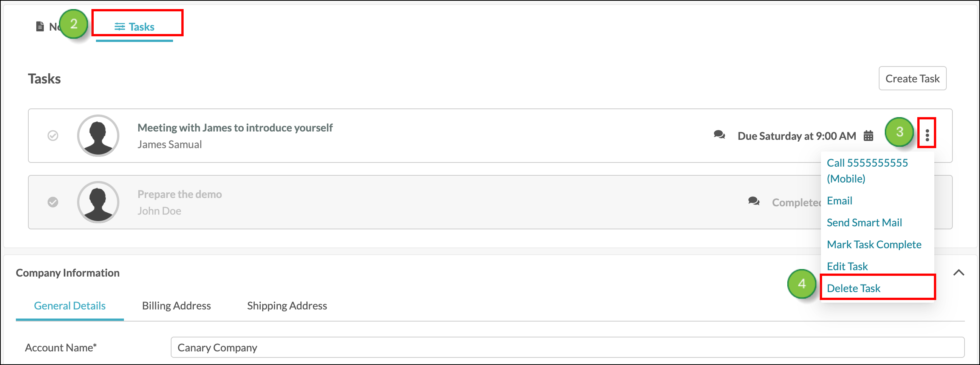Switch to the Tasks tab
Screen dimensions: 980x365
click(x=134, y=27)
